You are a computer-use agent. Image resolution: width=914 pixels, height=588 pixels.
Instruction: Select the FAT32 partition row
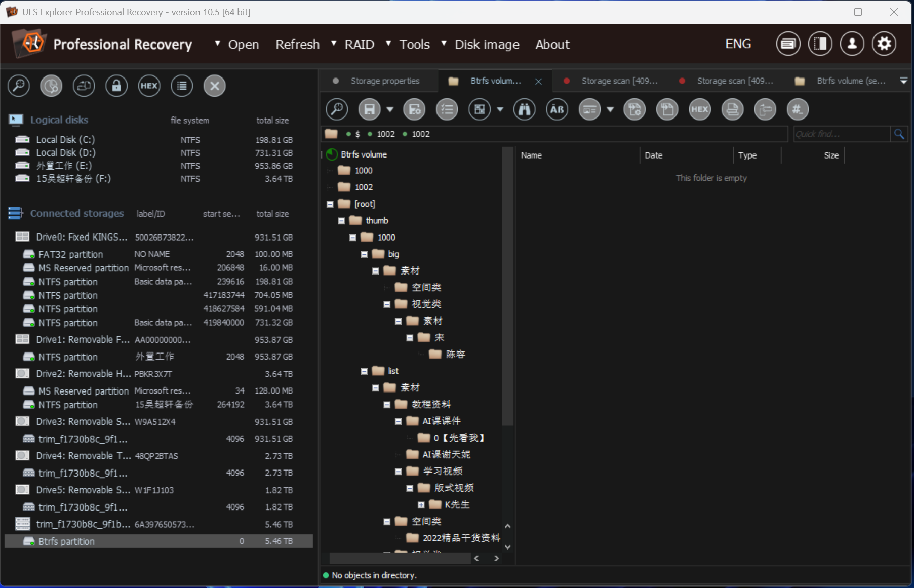click(x=158, y=254)
